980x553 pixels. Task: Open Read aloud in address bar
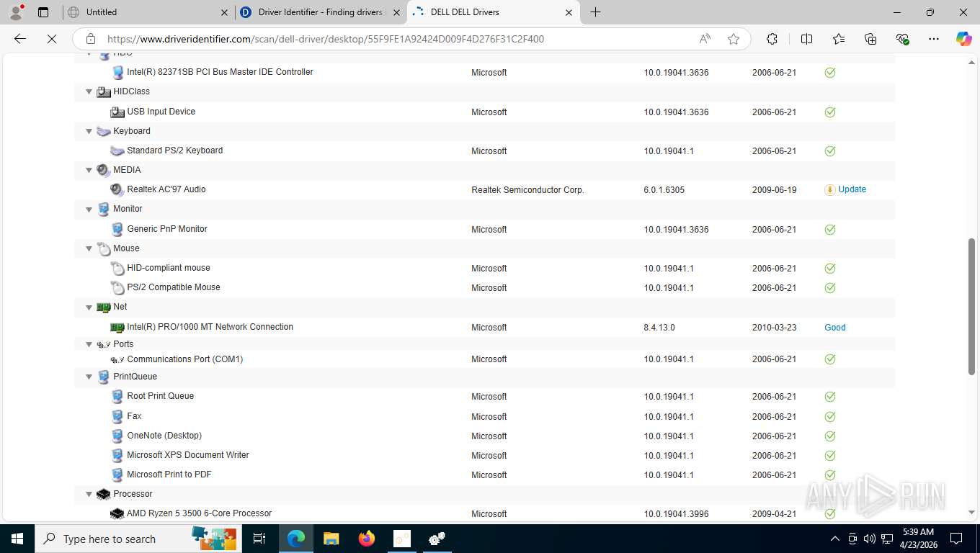point(705,39)
